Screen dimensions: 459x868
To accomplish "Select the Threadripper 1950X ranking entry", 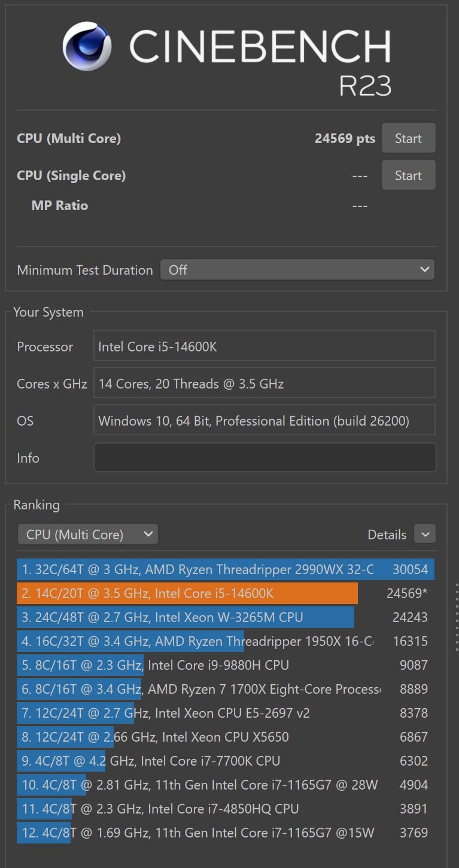I will (x=197, y=641).
